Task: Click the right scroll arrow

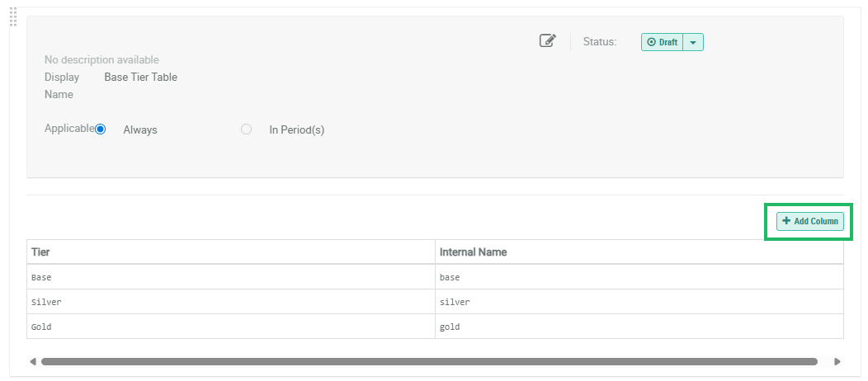Action: point(837,361)
